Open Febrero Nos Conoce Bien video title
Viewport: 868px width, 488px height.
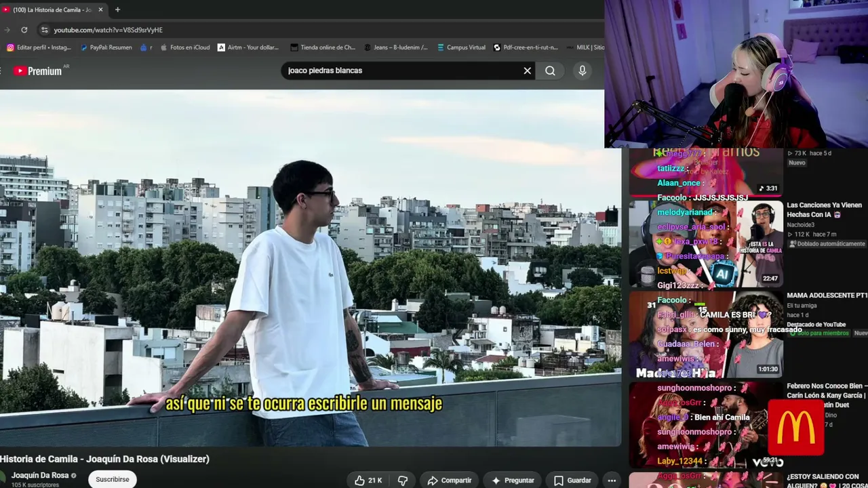827,395
